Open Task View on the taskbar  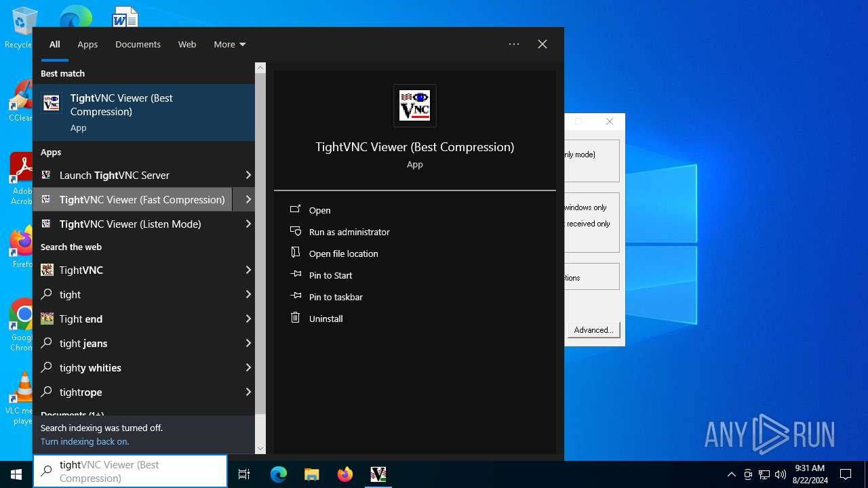click(x=244, y=474)
